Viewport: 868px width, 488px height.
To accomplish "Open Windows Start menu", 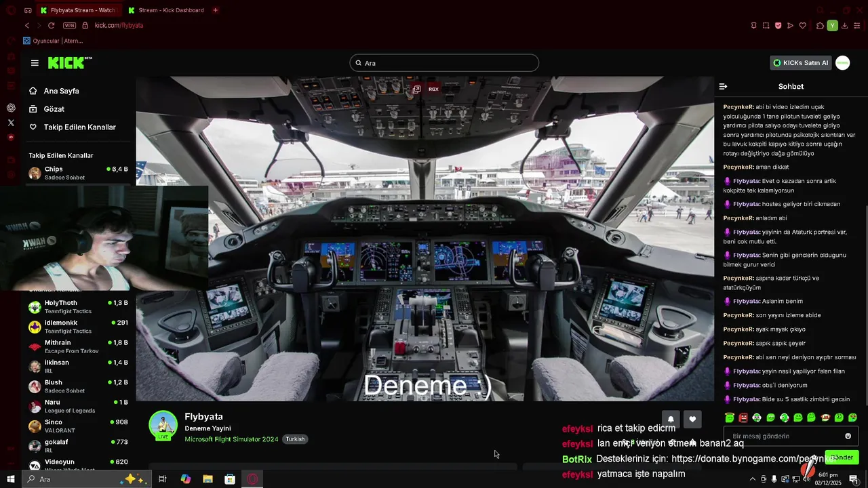I will coord(11,479).
